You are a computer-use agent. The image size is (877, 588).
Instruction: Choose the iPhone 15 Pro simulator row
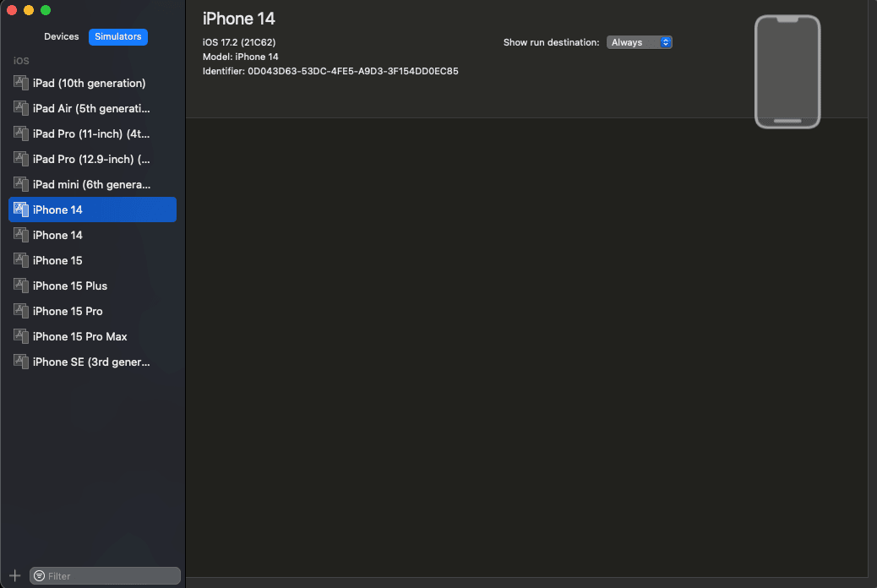pyautogui.click(x=92, y=311)
